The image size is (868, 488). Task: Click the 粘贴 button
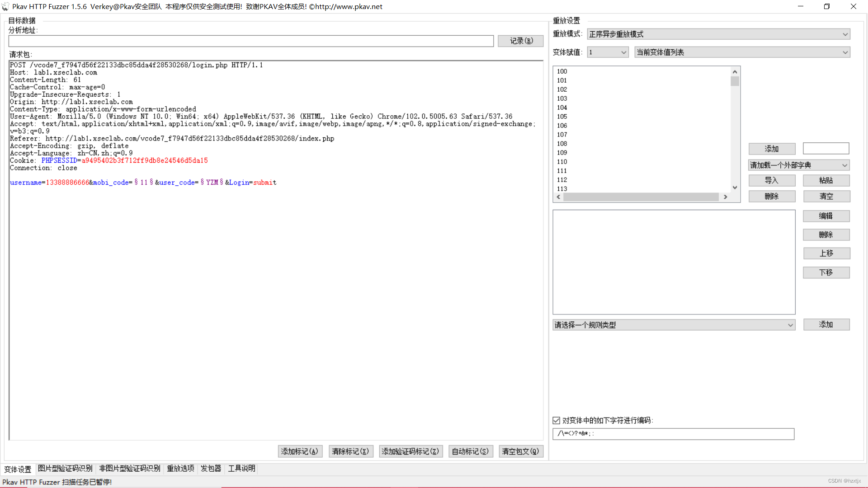(x=826, y=181)
